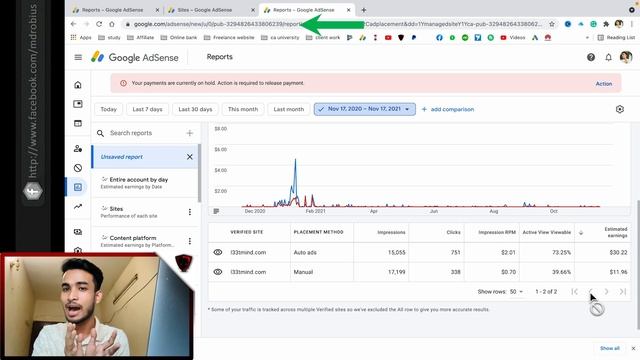
Task: Open the account avatar in AdSense header
Action: click(x=626, y=57)
